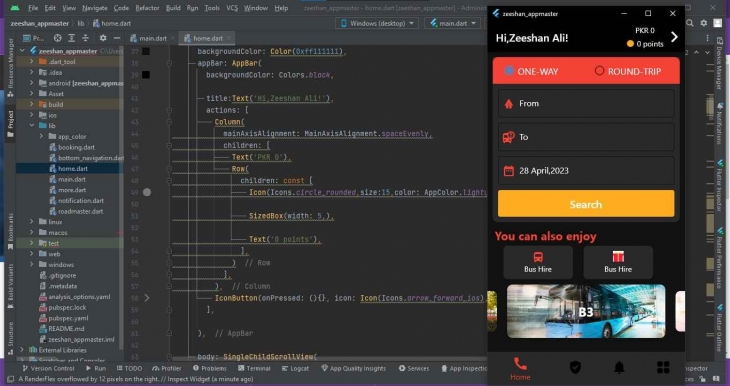Click the orange Search button
This screenshot has width=730, height=386.
pos(586,204)
